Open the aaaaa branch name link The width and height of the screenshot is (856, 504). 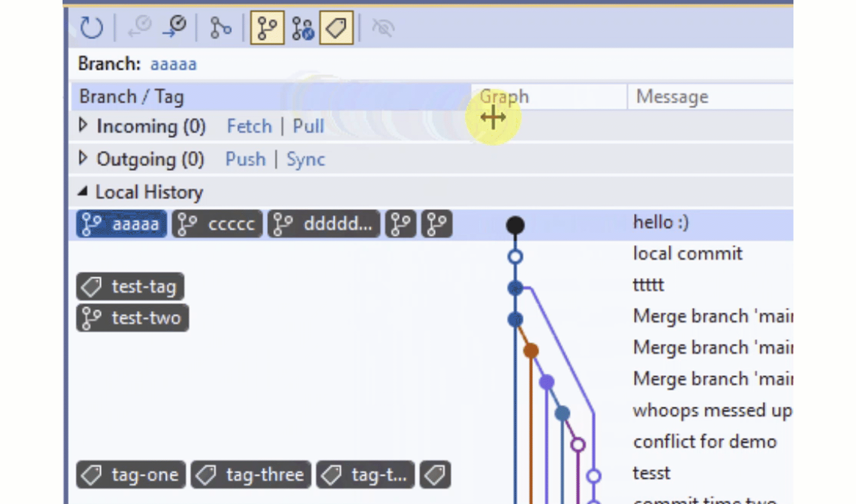click(x=173, y=64)
